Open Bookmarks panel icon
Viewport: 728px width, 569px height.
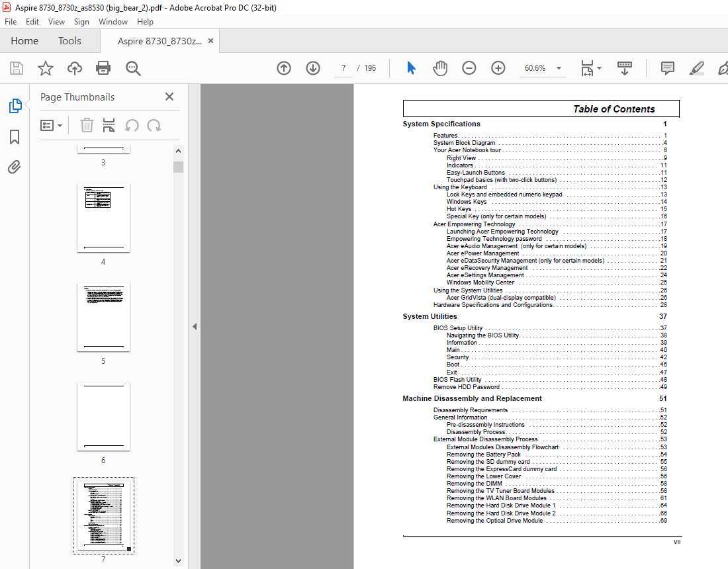click(x=15, y=136)
